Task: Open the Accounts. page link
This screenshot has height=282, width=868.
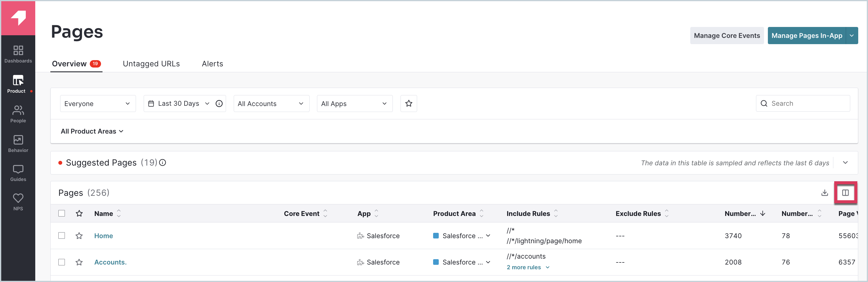Action: [110, 262]
